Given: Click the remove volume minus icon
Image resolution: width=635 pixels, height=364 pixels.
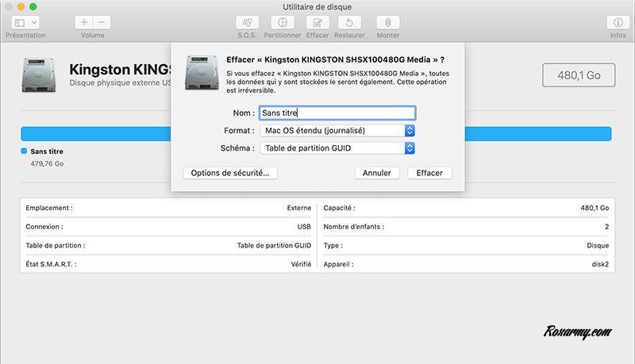Looking at the screenshot, I should (102, 23).
